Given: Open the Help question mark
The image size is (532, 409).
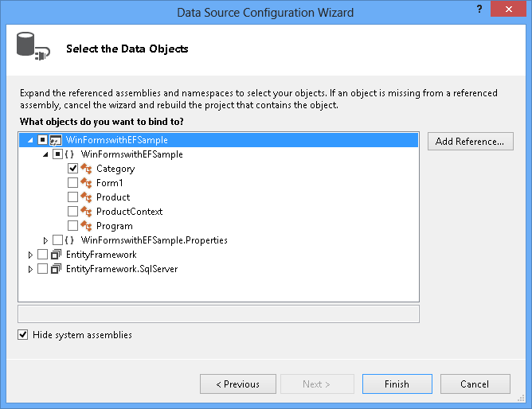Looking at the screenshot, I should click(x=479, y=10).
